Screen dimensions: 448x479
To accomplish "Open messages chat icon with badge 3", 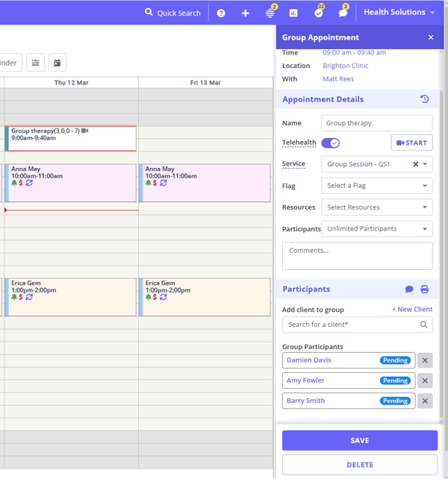I will coord(343,13).
